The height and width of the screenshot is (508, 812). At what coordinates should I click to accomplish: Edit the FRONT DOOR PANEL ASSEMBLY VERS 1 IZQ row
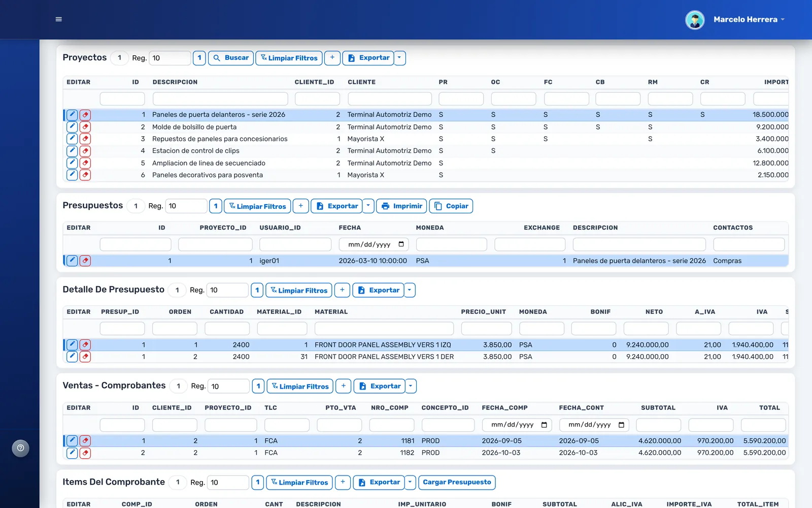pyautogui.click(x=72, y=344)
